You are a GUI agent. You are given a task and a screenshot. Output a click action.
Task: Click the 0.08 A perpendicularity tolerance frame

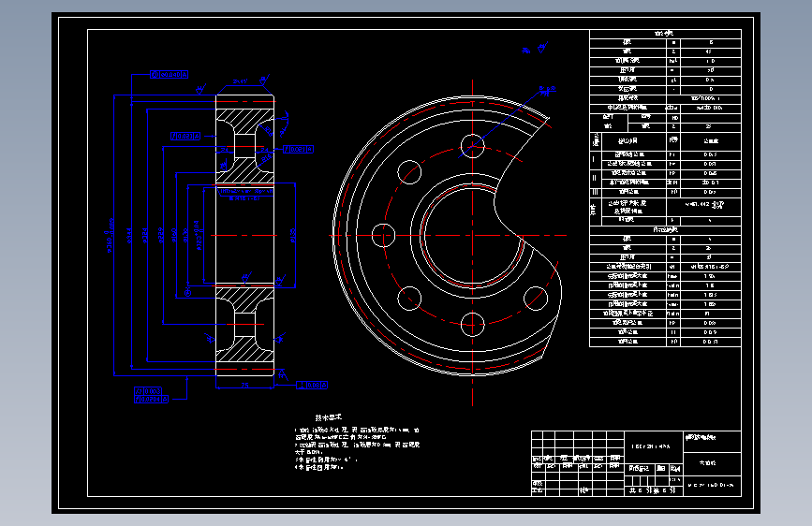point(312,386)
